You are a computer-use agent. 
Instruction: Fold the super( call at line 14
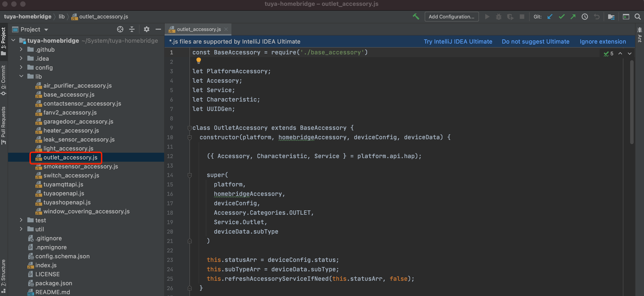click(189, 175)
